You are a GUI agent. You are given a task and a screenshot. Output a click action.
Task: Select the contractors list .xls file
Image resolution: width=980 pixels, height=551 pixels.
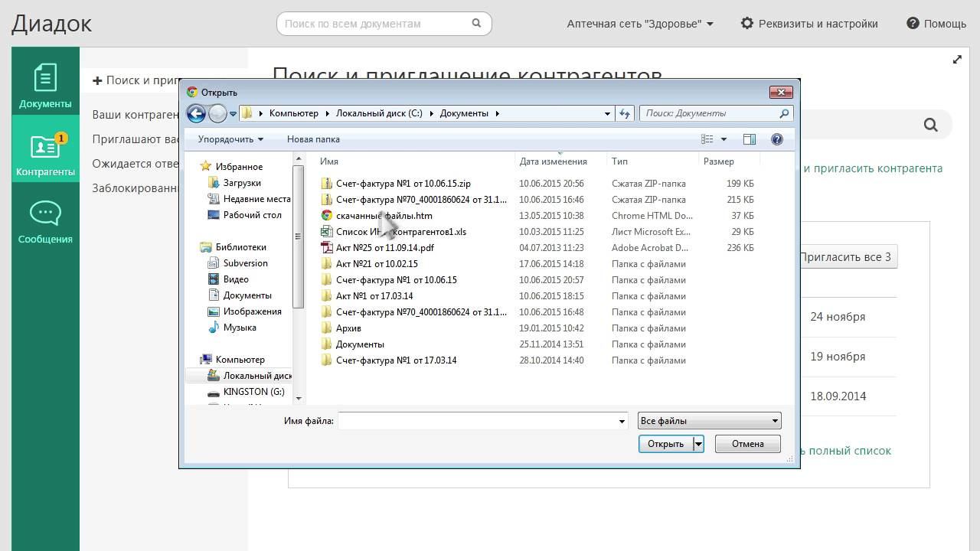394,232
